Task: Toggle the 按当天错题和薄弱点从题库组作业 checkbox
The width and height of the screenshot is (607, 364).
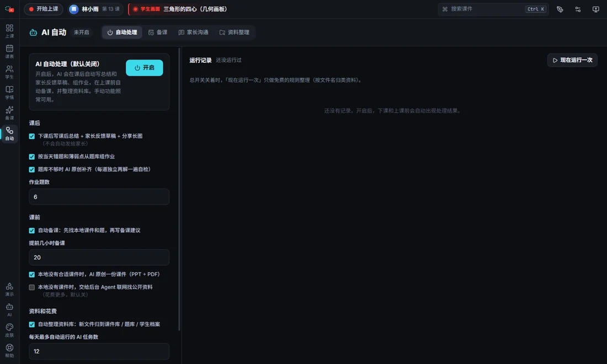Action: click(32, 157)
